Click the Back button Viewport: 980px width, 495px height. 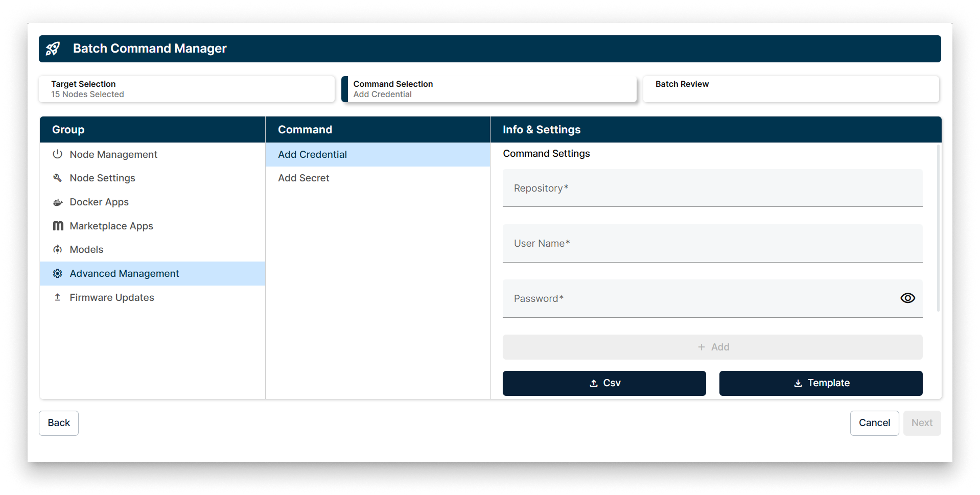[58, 422]
